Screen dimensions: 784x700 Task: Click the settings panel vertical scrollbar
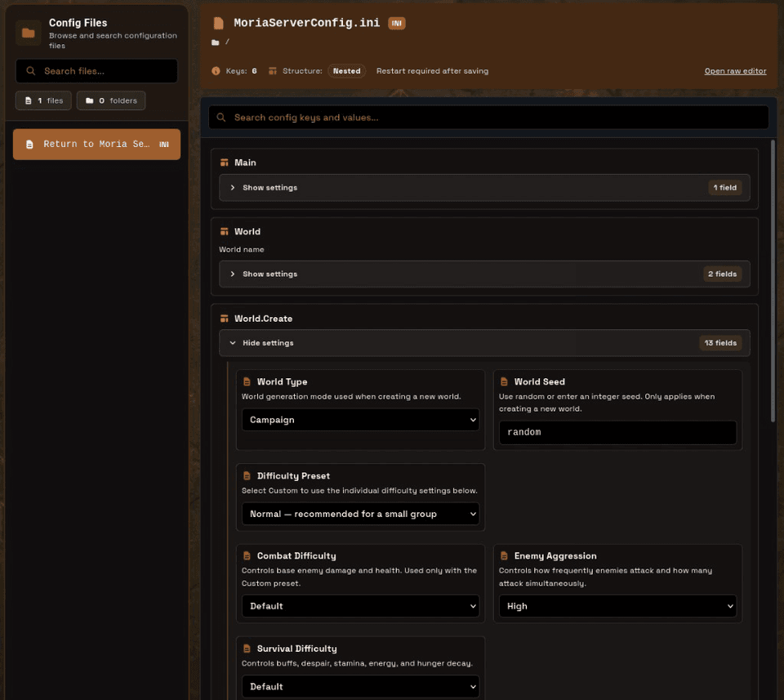coord(773,280)
